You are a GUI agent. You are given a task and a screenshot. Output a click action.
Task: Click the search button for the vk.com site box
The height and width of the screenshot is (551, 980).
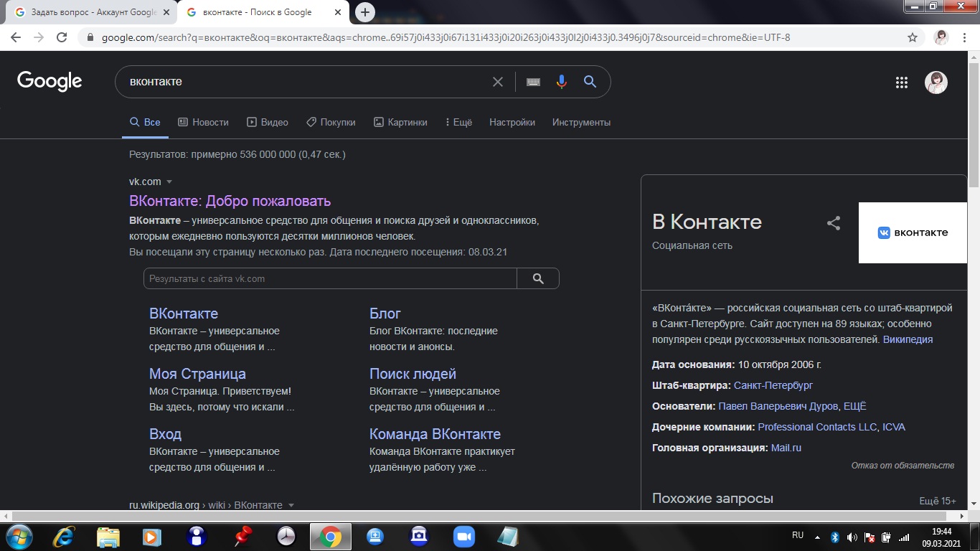pos(538,278)
